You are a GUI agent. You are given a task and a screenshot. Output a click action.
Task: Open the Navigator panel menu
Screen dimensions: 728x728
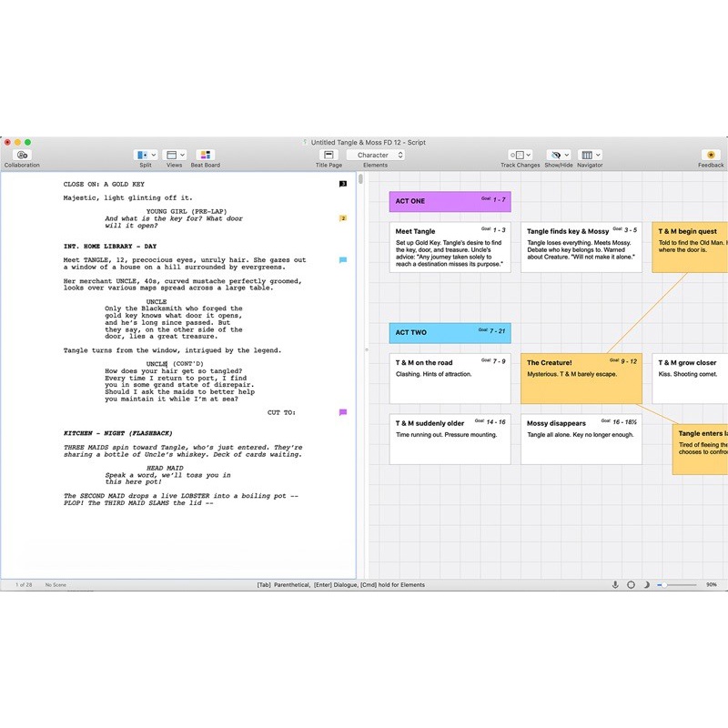(x=590, y=156)
